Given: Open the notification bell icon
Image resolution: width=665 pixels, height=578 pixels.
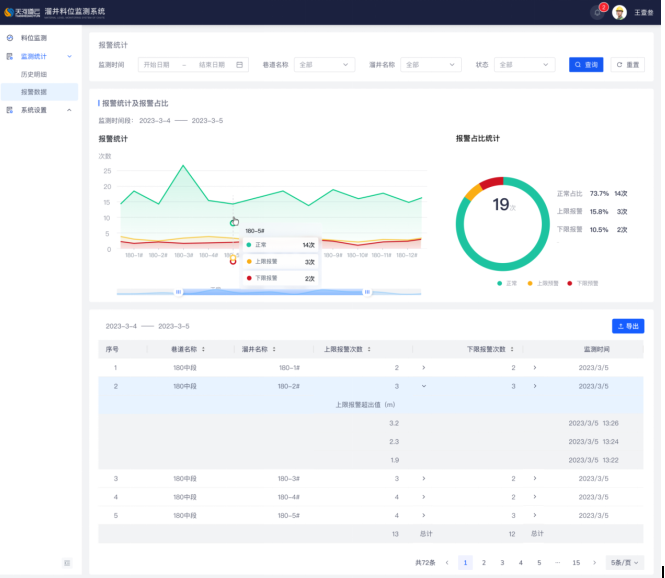Looking at the screenshot, I should click(597, 13).
